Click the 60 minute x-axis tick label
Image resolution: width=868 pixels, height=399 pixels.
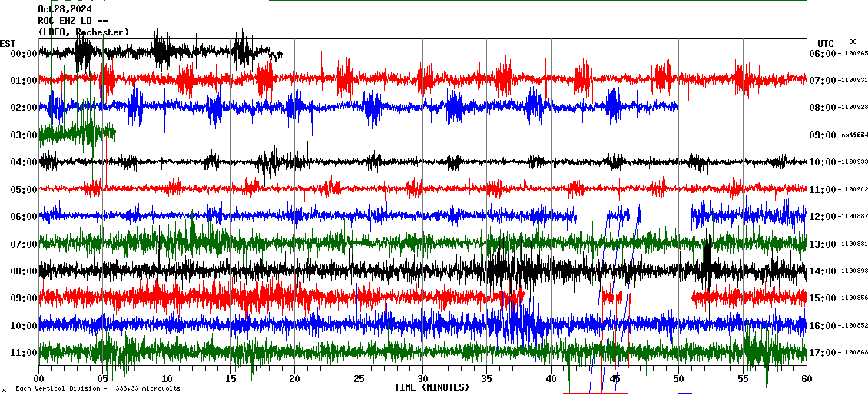tap(806, 379)
